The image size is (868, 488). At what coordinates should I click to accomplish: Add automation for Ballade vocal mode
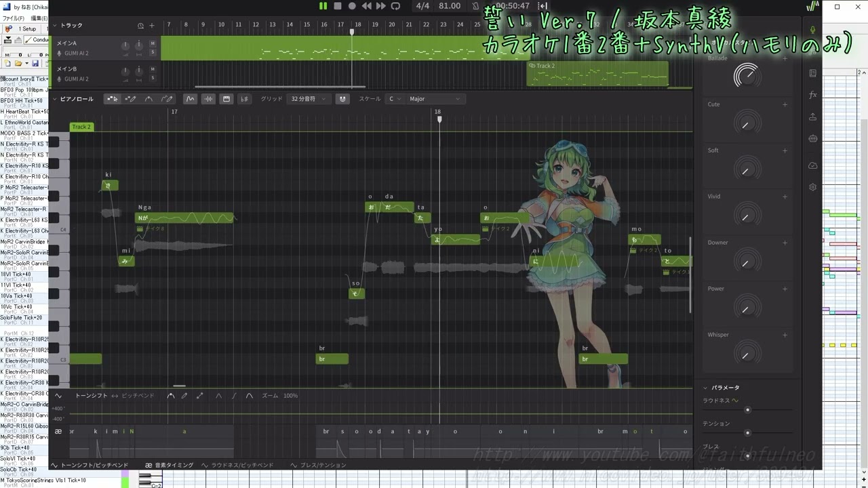785,58
